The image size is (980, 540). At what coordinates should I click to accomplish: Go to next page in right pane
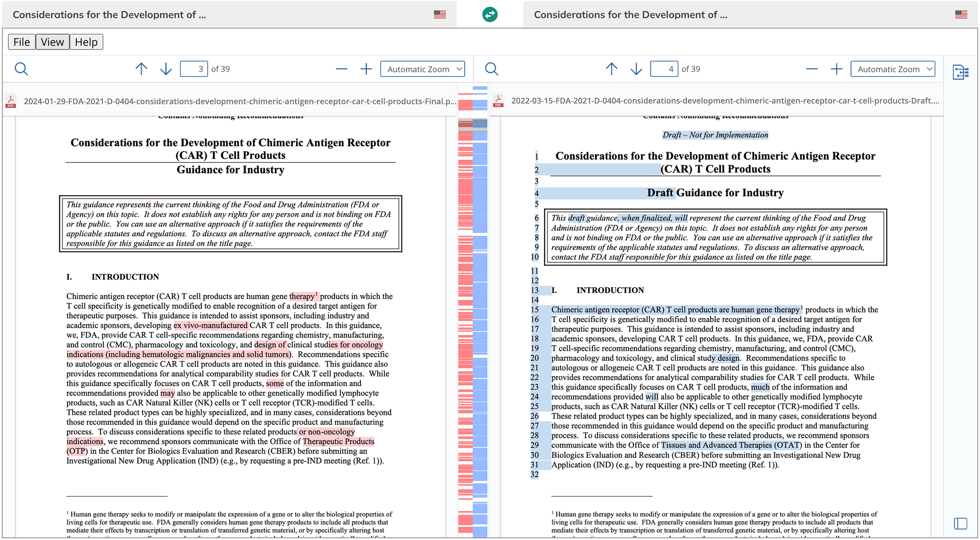click(636, 69)
